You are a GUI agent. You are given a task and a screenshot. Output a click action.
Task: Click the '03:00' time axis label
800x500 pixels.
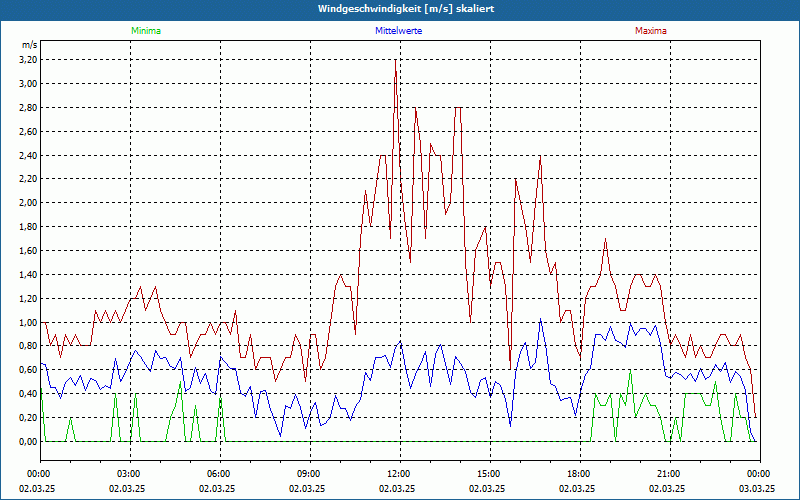tap(130, 474)
